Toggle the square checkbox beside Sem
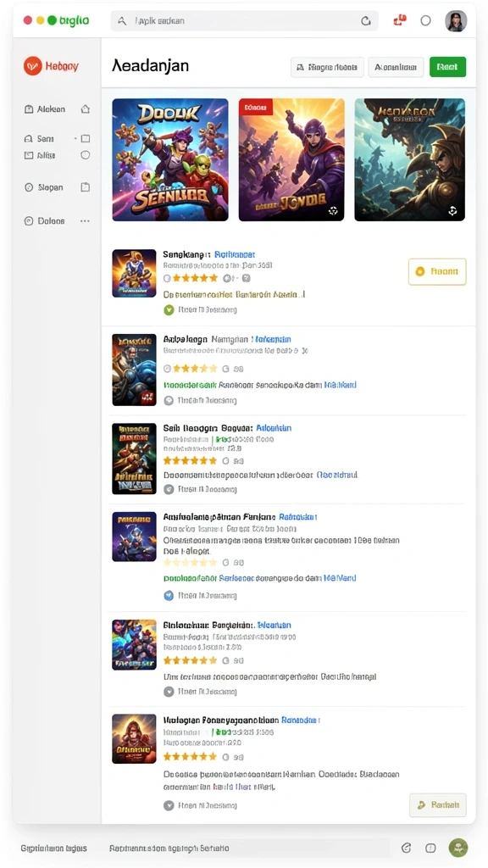 point(86,138)
